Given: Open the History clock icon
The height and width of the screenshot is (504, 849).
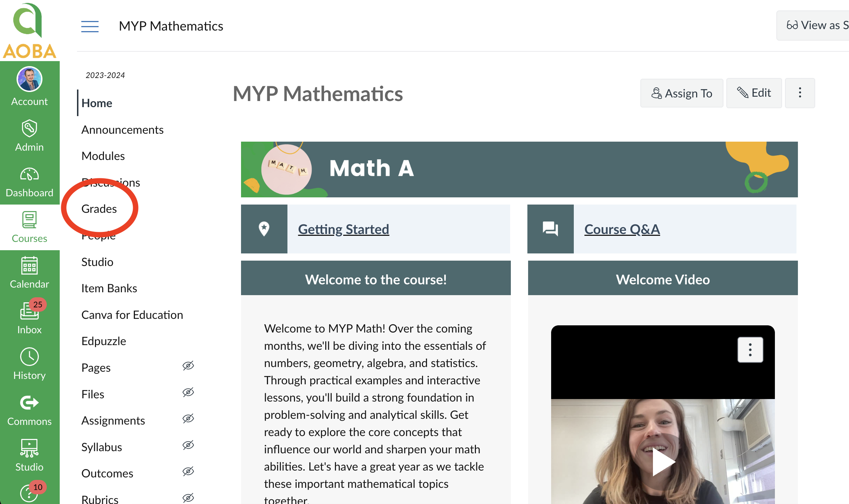Looking at the screenshot, I should [x=29, y=357].
